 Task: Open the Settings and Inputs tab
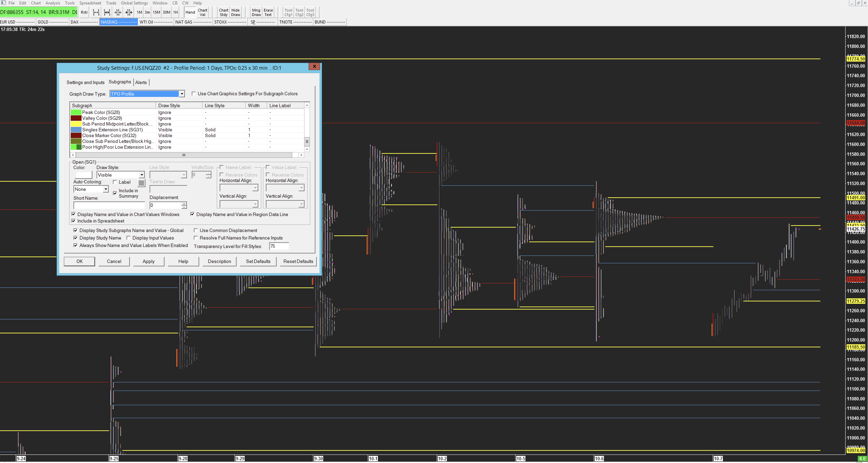pos(86,82)
